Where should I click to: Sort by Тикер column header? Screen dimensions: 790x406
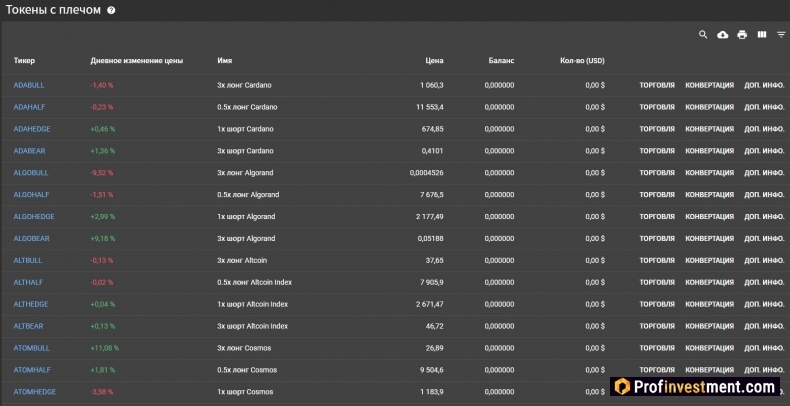(x=24, y=60)
